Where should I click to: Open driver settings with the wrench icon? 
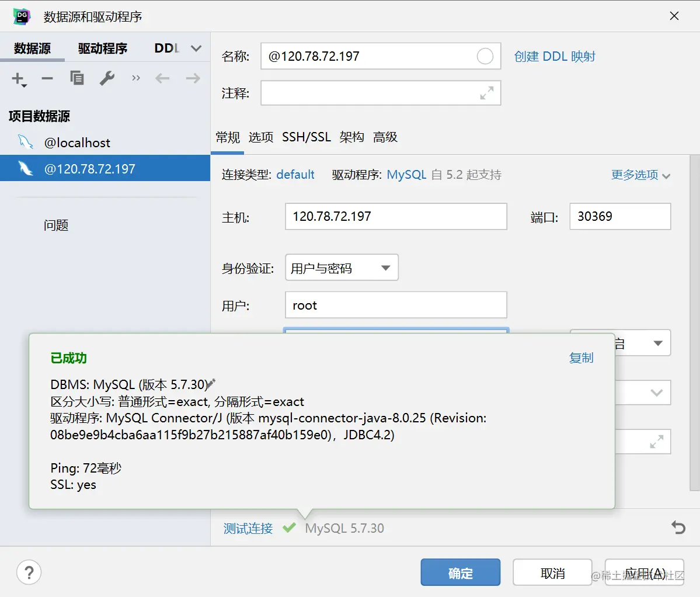tap(107, 78)
